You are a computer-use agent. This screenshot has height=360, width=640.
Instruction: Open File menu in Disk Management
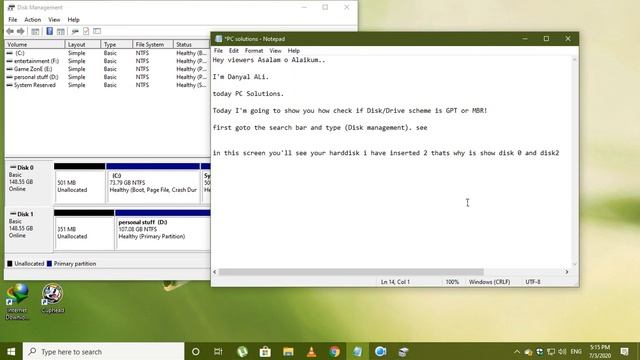click(13, 20)
